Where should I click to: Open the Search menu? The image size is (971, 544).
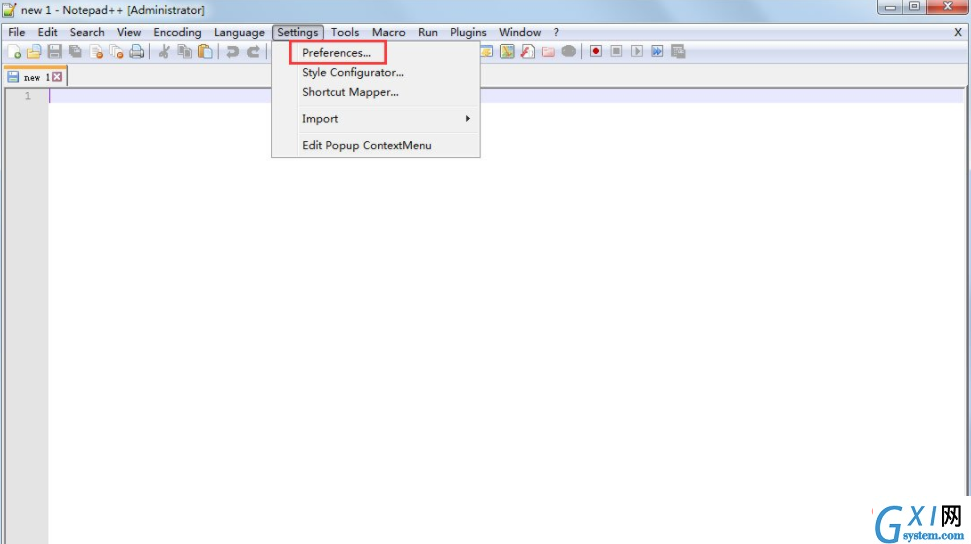[x=87, y=32]
